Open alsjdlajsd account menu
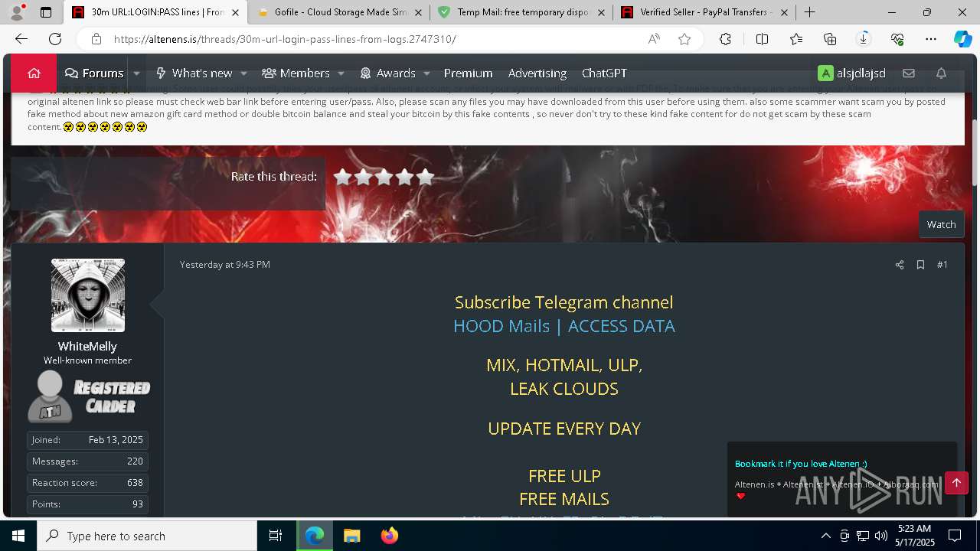 pos(851,73)
